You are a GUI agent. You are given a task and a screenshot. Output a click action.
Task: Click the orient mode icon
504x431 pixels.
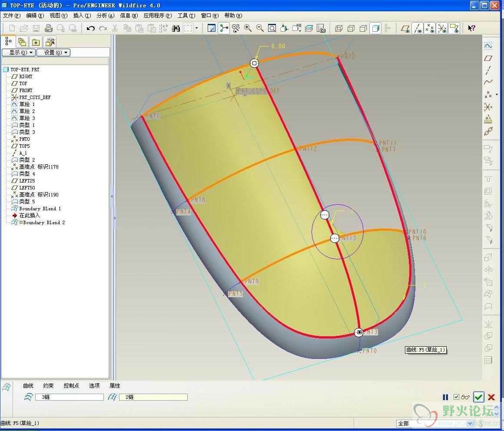point(235,28)
